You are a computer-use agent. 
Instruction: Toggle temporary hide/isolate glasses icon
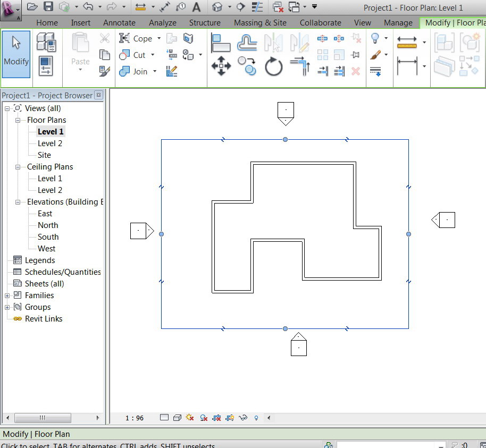click(244, 418)
